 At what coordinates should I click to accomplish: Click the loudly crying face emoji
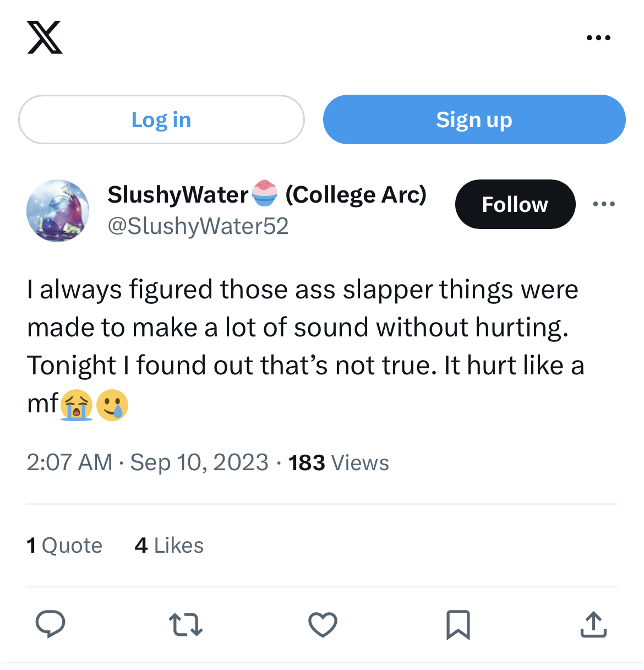pyautogui.click(x=77, y=405)
